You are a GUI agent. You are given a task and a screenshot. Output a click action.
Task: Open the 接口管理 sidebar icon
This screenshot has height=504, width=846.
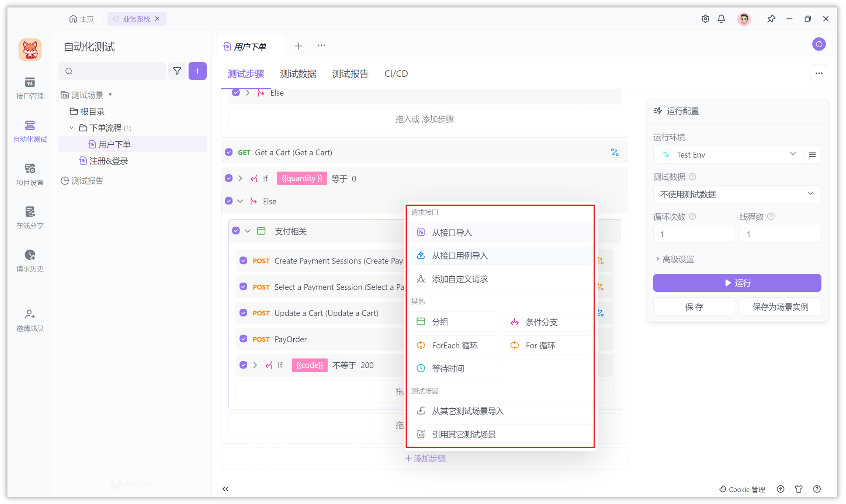click(30, 87)
